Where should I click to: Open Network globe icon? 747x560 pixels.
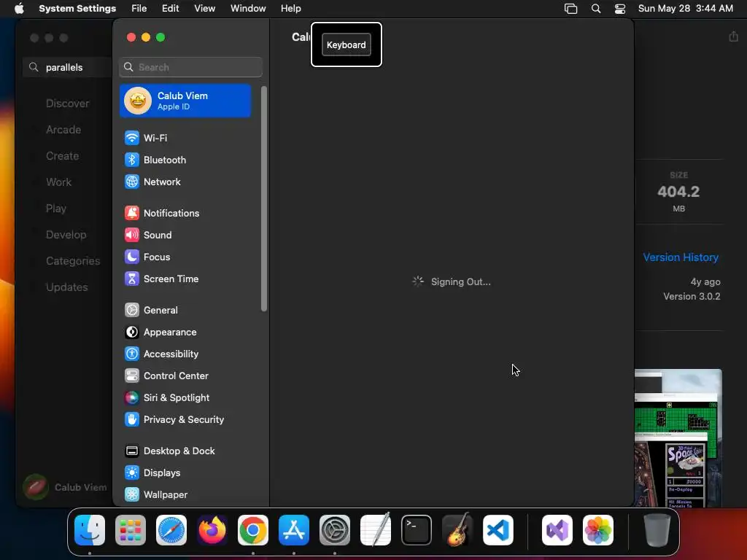[132, 182]
